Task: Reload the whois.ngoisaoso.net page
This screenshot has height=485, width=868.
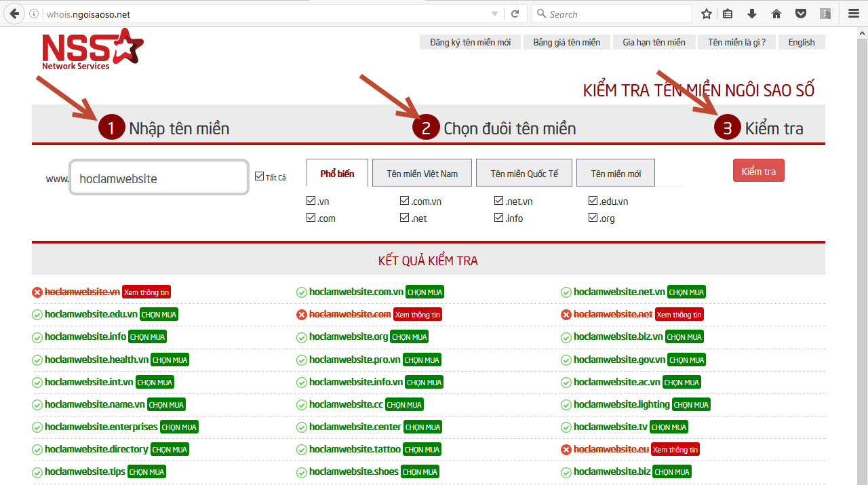Action: [x=513, y=14]
